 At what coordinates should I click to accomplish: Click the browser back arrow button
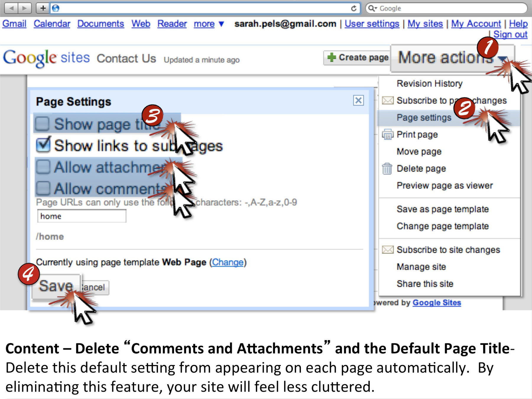[x=11, y=8]
